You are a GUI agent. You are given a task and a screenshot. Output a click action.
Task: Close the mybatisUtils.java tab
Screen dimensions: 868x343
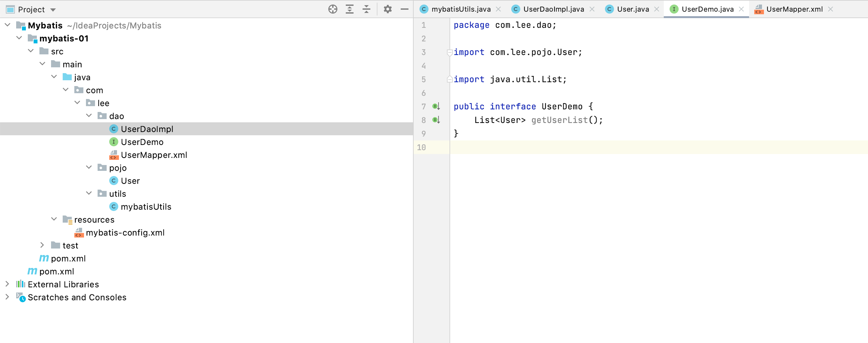pyautogui.click(x=498, y=9)
